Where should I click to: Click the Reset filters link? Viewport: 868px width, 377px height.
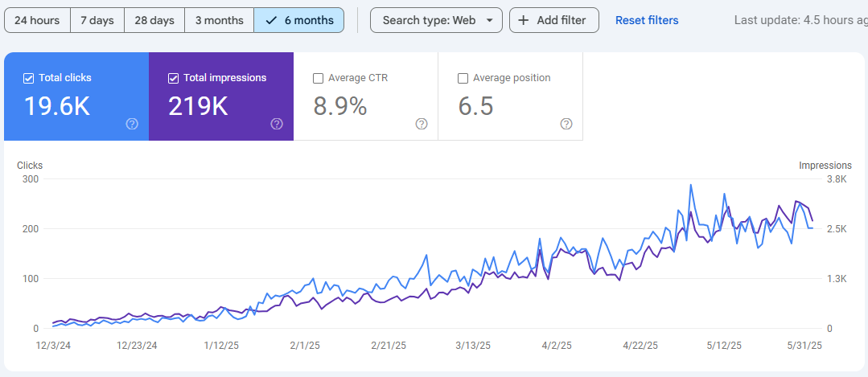[x=647, y=20]
